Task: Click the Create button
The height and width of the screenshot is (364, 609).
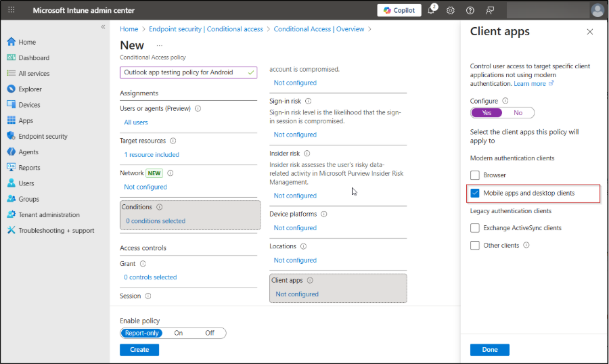Action: tap(139, 350)
